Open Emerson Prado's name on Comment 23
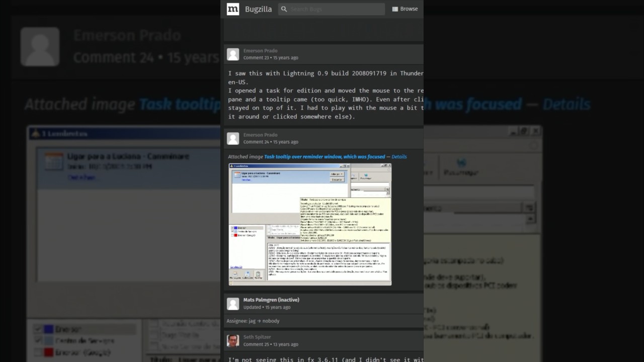 click(x=260, y=51)
